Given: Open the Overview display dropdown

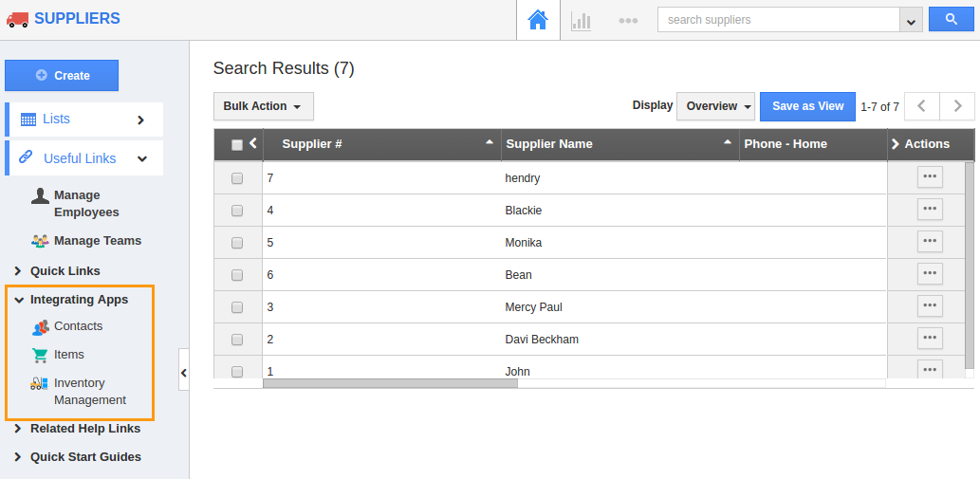Looking at the screenshot, I should pyautogui.click(x=715, y=106).
